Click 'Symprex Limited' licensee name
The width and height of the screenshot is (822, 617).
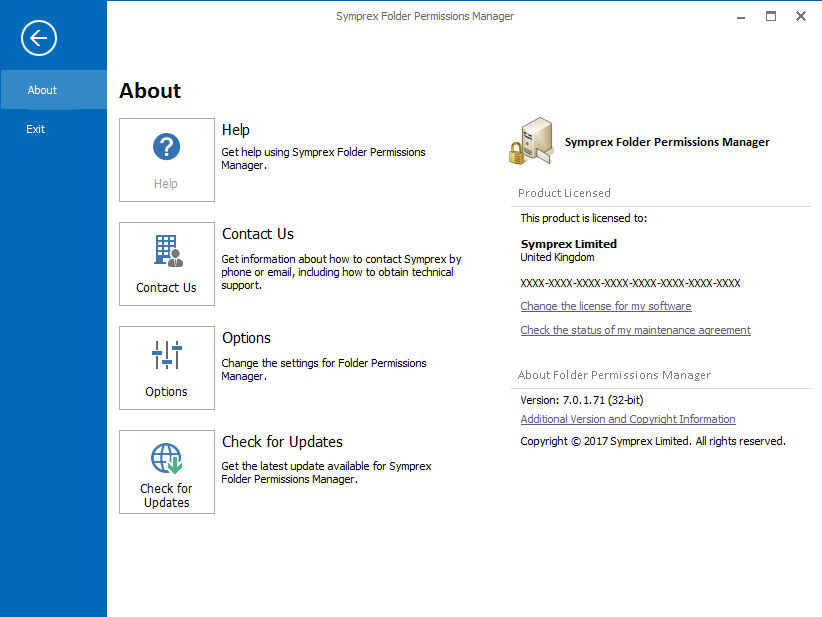point(568,244)
